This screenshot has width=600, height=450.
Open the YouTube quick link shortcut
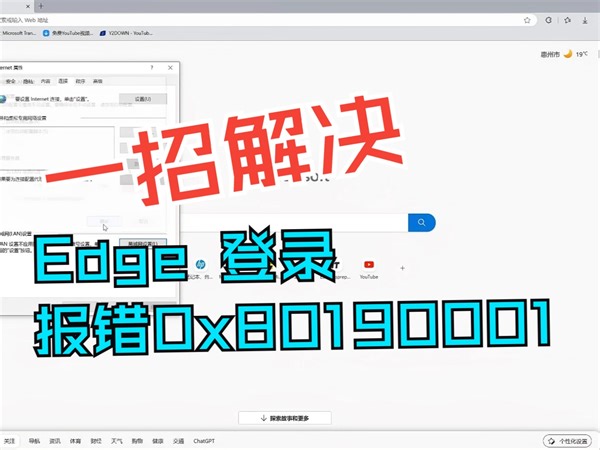(x=369, y=269)
